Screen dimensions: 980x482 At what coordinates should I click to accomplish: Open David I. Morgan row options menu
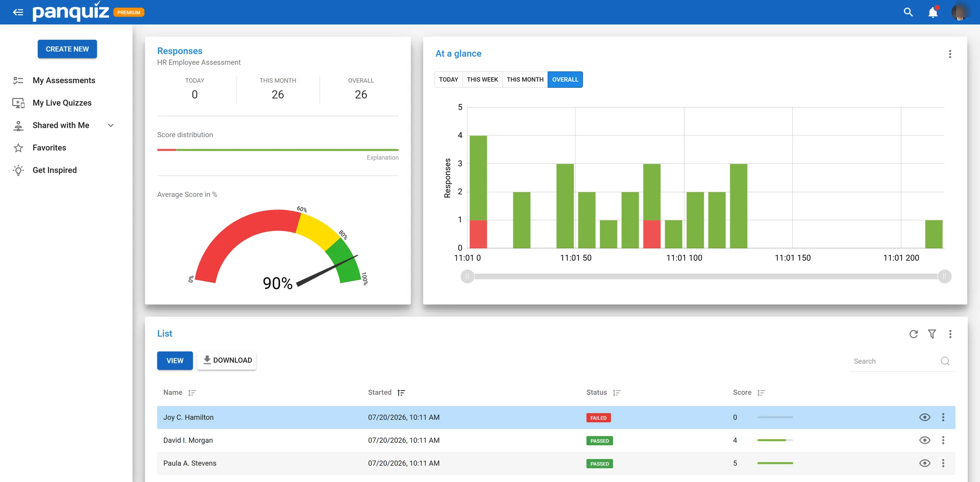tap(943, 440)
